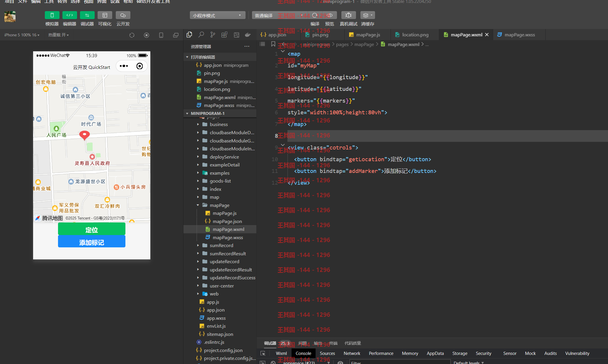Expand the deployService folder
Image resolution: width=608 pixels, height=364 pixels.
[224, 157]
